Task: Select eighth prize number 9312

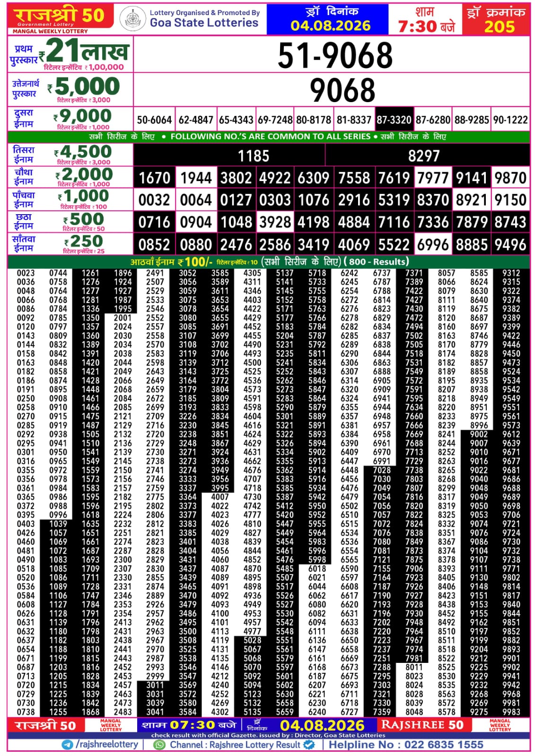Action: point(511,273)
